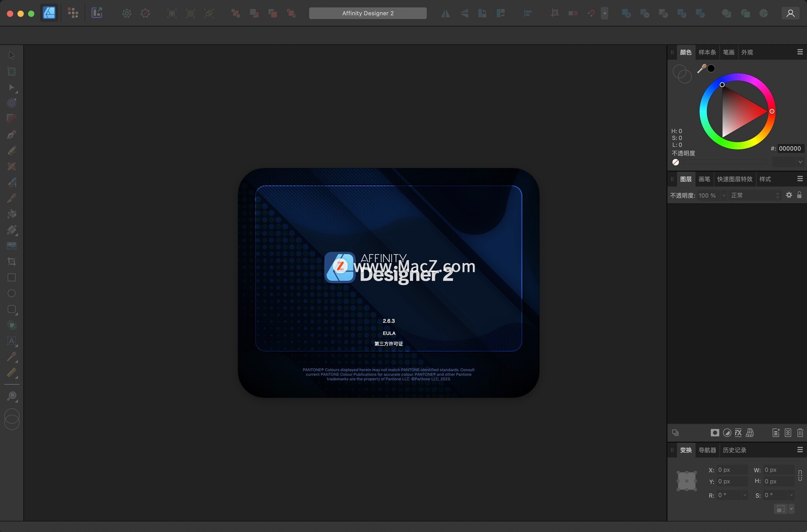Select the Rounded Rectangle tool
807x532 pixels.
coord(12,309)
